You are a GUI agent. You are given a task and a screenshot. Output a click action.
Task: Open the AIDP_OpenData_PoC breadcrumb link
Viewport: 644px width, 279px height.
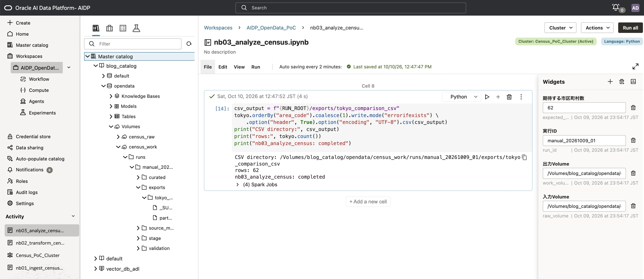[x=271, y=28]
